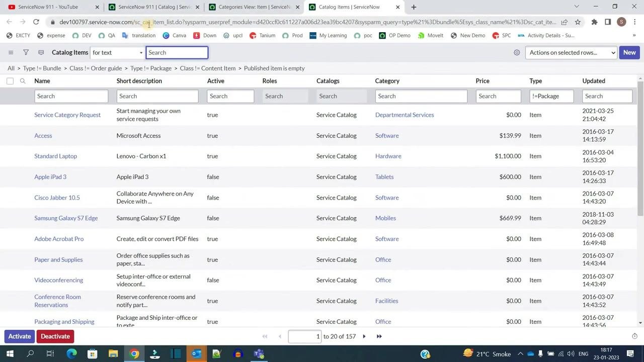The width and height of the screenshot is (644, 362).
Task: Open the activity stream chat icon
Action: (41, 52)
